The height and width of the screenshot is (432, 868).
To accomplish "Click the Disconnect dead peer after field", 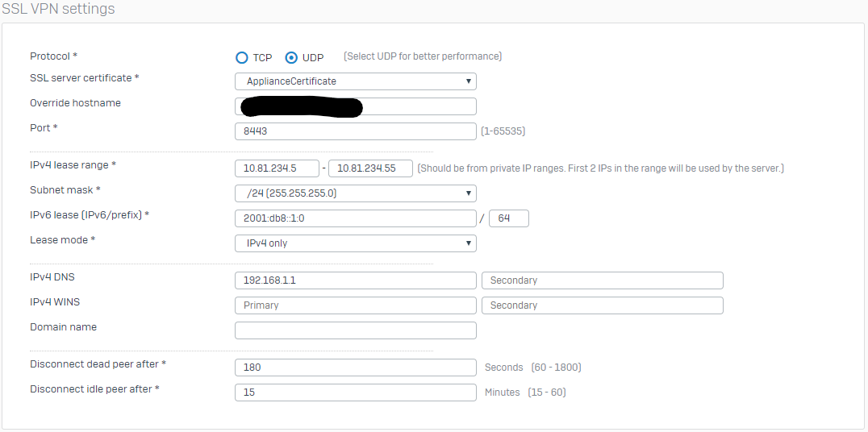I will click(355, 368).
